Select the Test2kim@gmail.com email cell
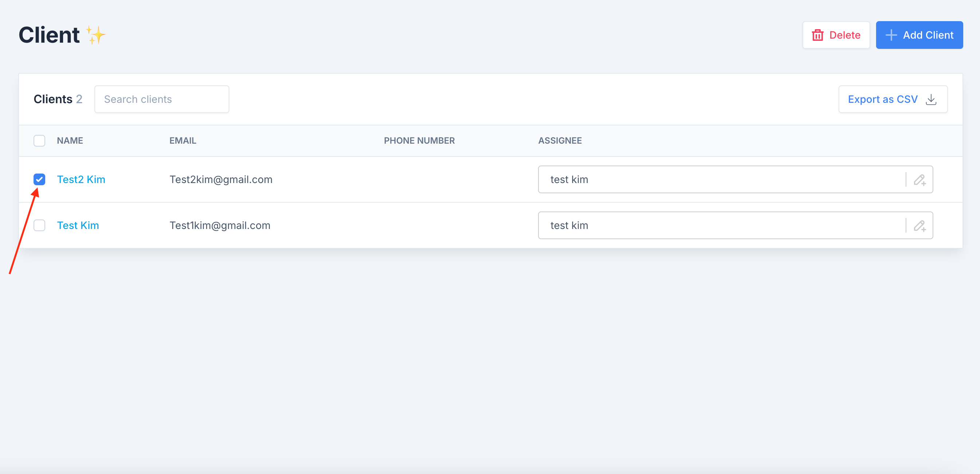The height and width of the screenshot is (474, 980). pyautogui.click(x=221, y=179)
